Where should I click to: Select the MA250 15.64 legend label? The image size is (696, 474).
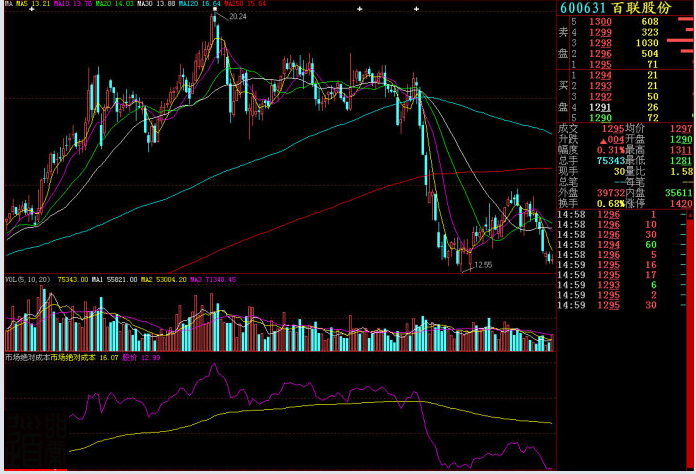(x=245, y=4)
